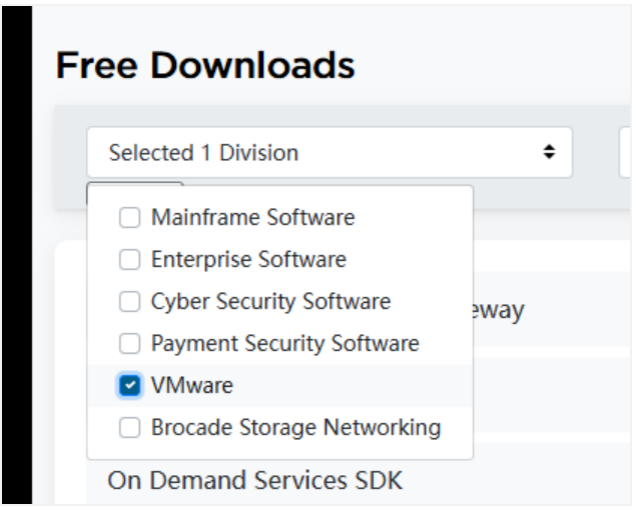Tick the Mainframe Software checkbox
The image size is (636, 510).
pos(129,217)
